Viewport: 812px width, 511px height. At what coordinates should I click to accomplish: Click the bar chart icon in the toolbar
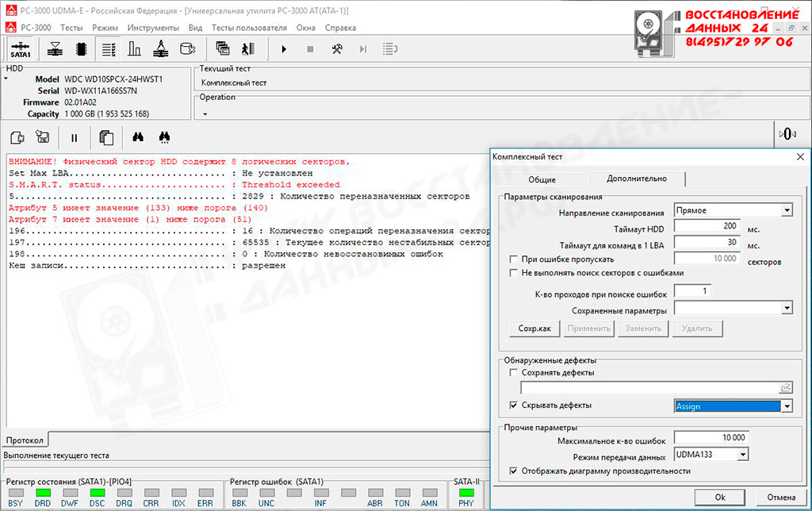coord(134,49)
